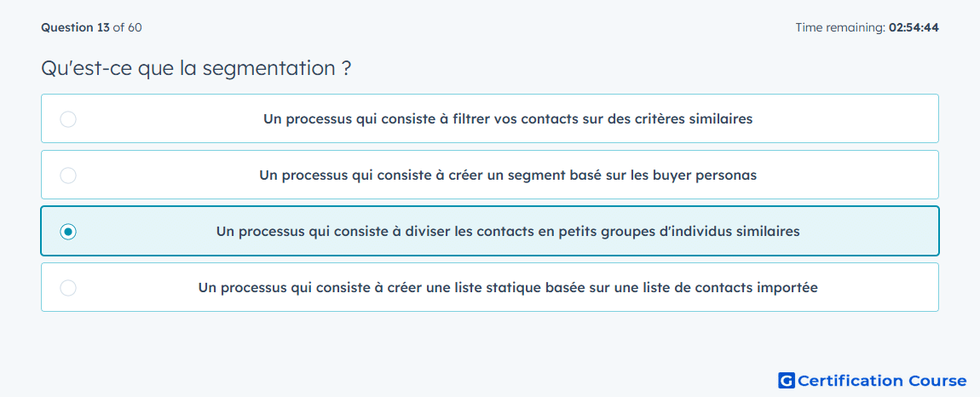The height and width of the screenshot is (397, 980).
Task: Click the "Time remaining:" label
Action: [x=840, y=27]
